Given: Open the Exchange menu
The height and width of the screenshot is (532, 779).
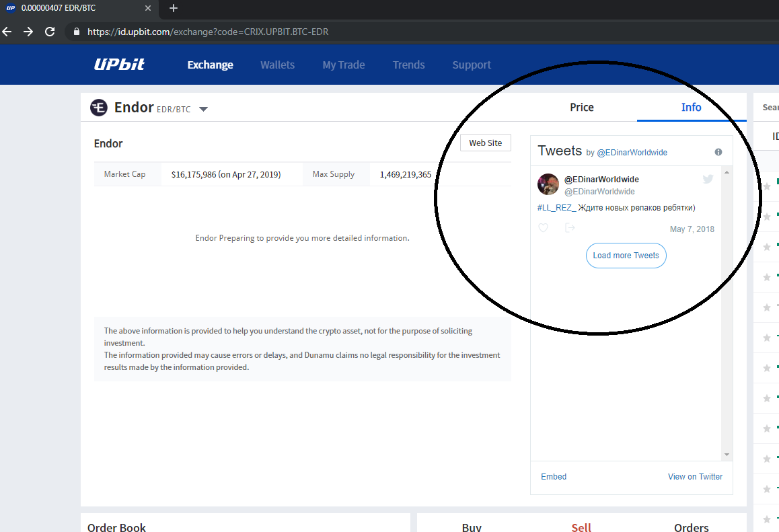Looking at the screenshot, I should [x=210, y=65].
